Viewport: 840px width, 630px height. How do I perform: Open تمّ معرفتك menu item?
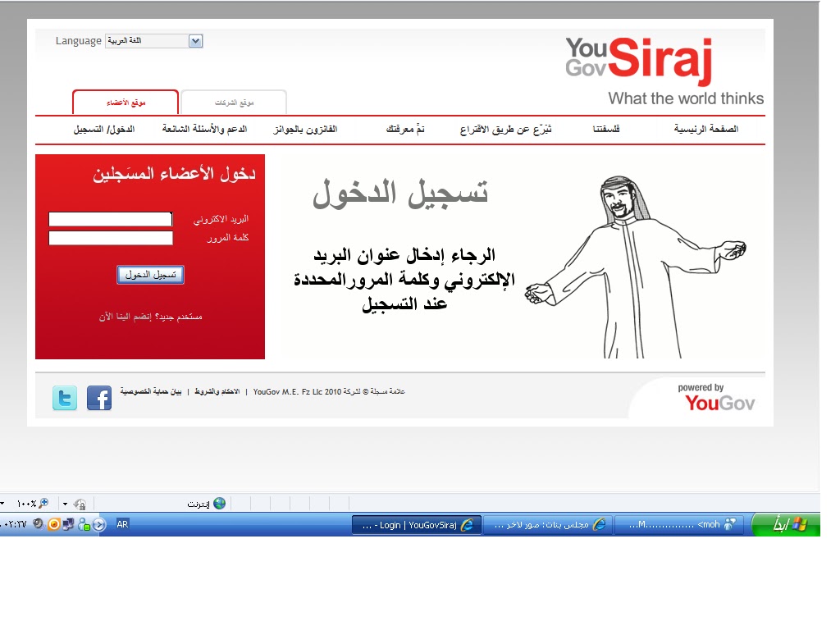(405, 129)
